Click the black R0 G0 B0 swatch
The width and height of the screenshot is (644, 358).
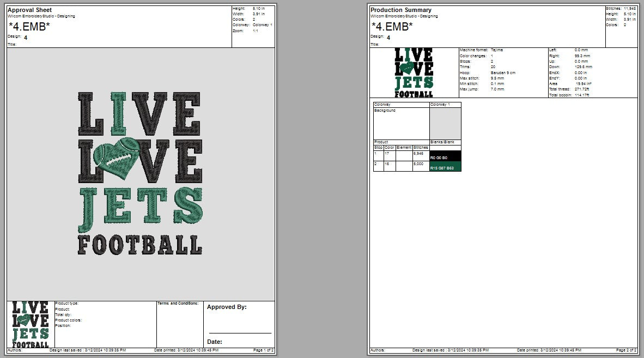[x=445, y=156]
